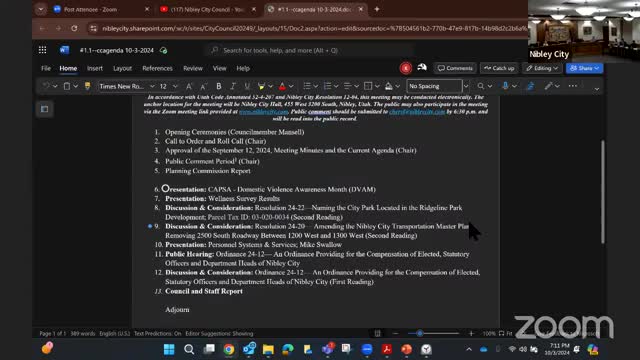Click the saved-to-cloud status icon
This screenshot has height=360, width=640.
pos(163,51)
